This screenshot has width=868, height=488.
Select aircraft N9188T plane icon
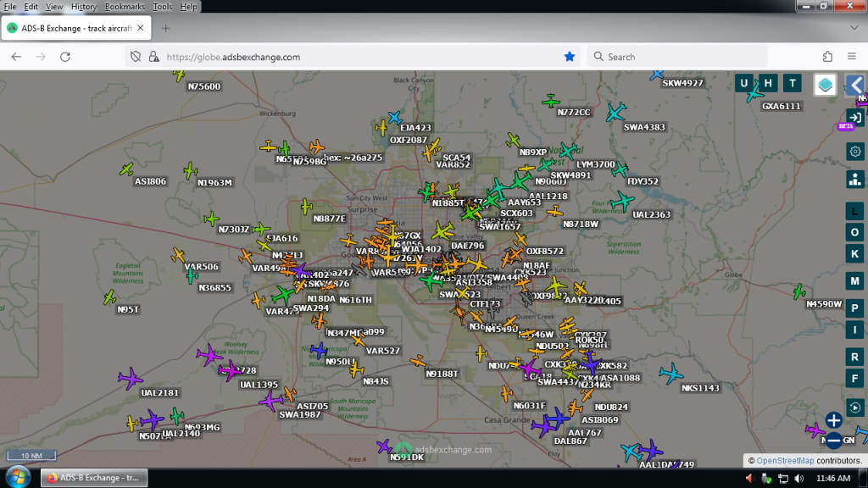pos(418,361)
